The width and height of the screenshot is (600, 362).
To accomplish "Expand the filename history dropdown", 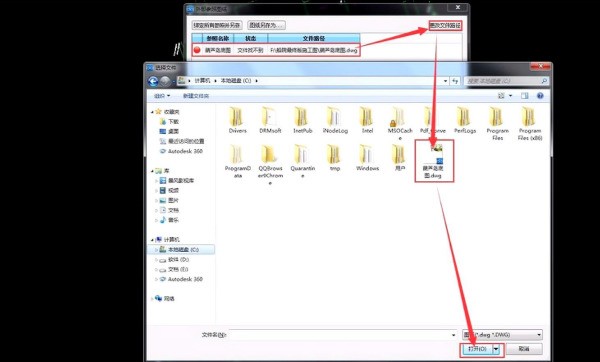I will (x=453, y=335).
